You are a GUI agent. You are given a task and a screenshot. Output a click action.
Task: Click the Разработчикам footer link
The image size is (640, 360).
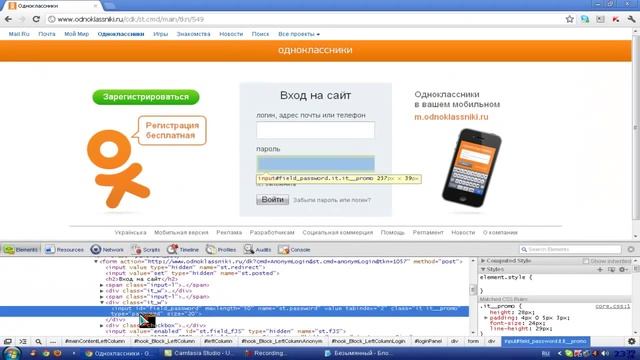click(x=272, y=232)
